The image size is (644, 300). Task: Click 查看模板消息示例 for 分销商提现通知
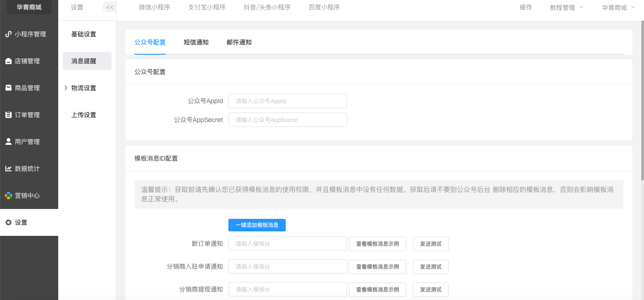pyautogui.click(x=378, y=289)
